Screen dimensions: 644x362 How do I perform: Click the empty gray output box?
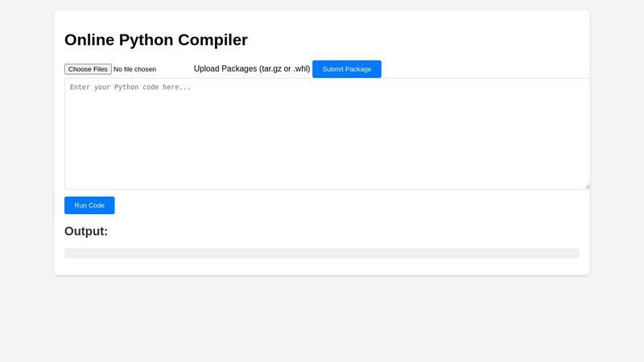point(322,253)
